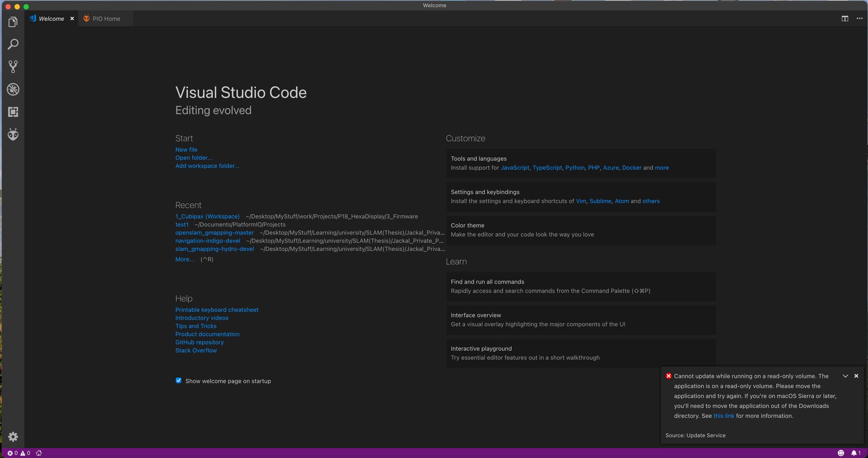868x458 pixels.
Task: Click More... under Recent
Action: pyautogui.click(x=184, y=259)
